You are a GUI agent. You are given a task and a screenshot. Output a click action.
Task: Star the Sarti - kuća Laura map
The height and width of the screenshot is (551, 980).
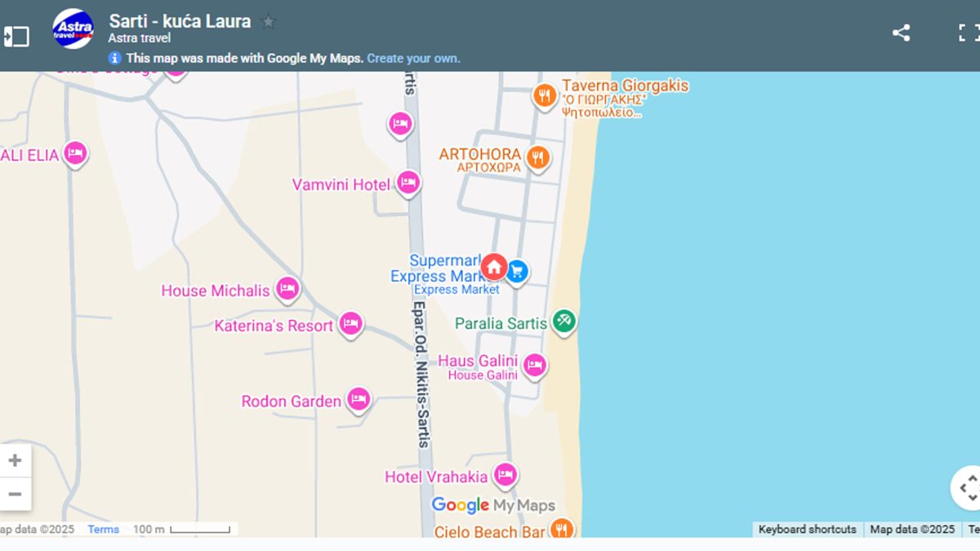268,22
